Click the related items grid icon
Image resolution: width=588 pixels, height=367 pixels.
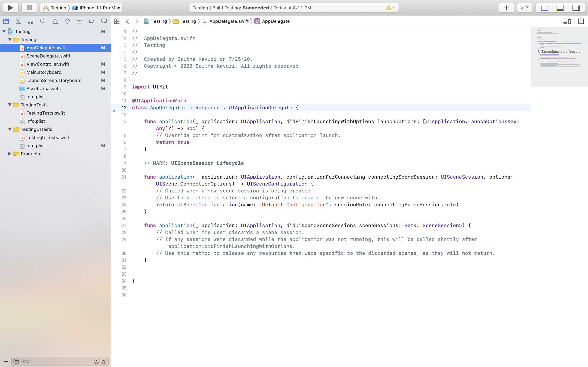pyautogui.click(x=117, y=21)
